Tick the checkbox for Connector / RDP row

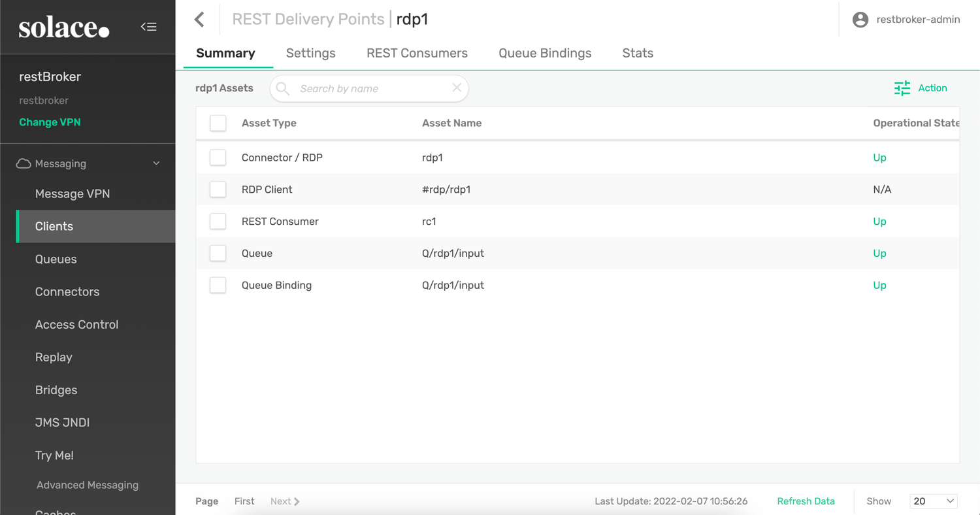pyautogui.click(x=218, y=158)
